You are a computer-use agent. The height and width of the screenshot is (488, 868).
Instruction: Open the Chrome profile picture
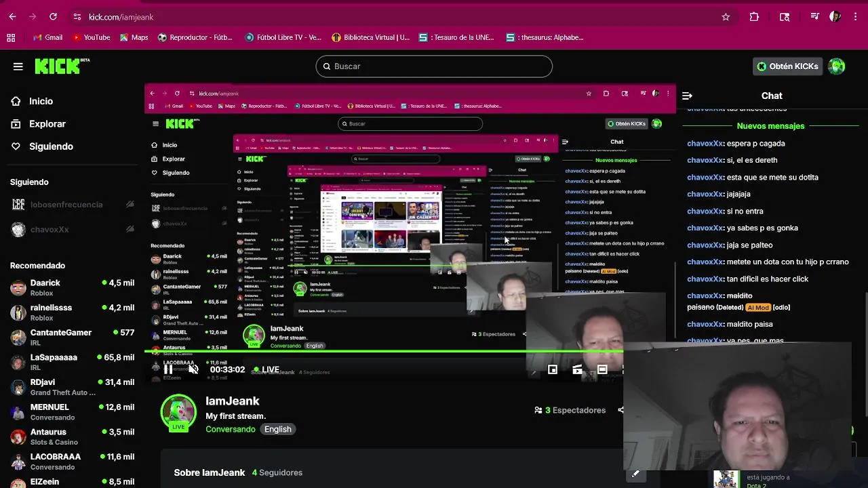[x=835, y=17]
